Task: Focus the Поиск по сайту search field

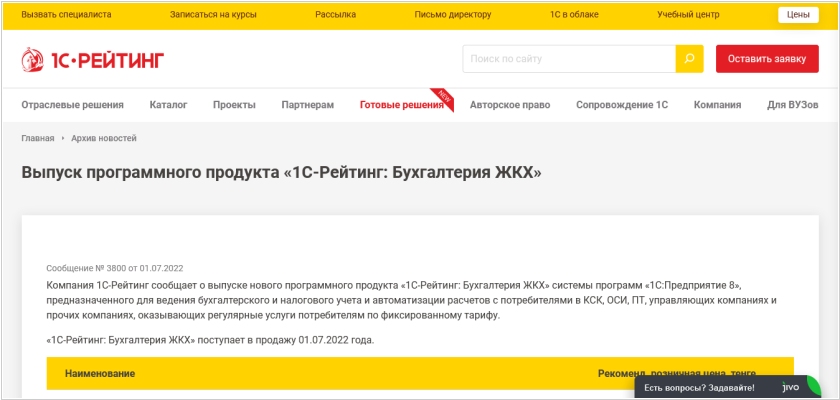Action: [569, 59]
